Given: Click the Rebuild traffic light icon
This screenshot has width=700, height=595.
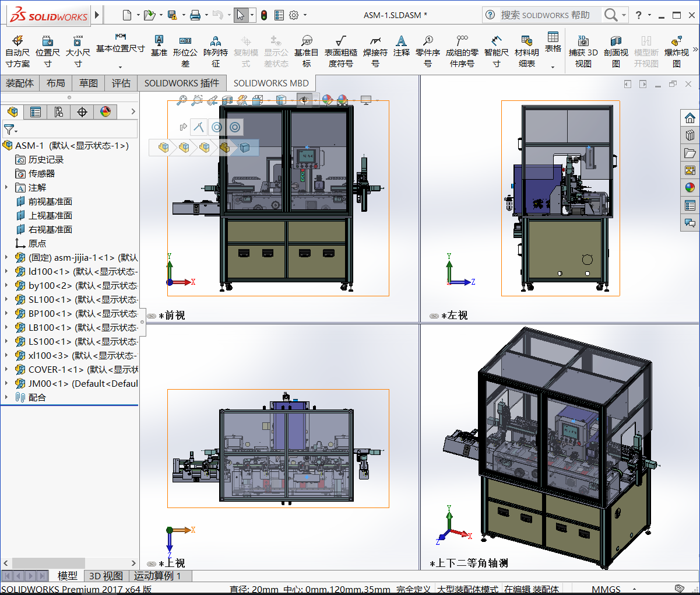Looking at the screenshot, I should point(264,15).
